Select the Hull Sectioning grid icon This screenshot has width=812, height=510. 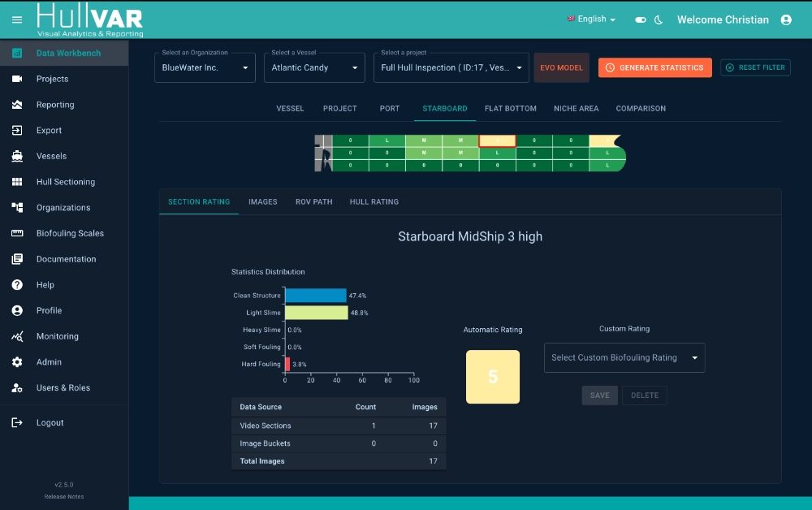click(x=17, y=182)
